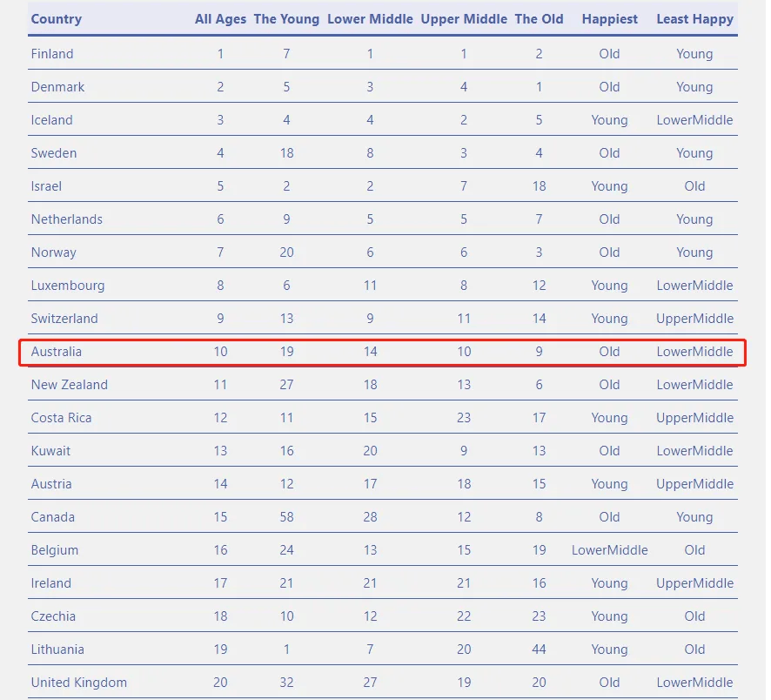Select the Lithuania row name
This screenshot has height=700, width=771.
click(57, 650)
